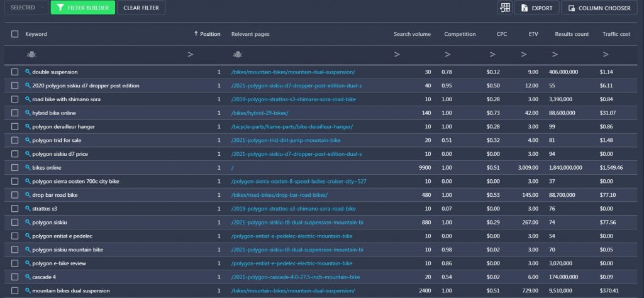Select the 'polygon sierra oosten 700c city bike' keyword
Image resolution: width=644 pixels, height=298 pixels.
pyautogui.click(x=75, y=181)
